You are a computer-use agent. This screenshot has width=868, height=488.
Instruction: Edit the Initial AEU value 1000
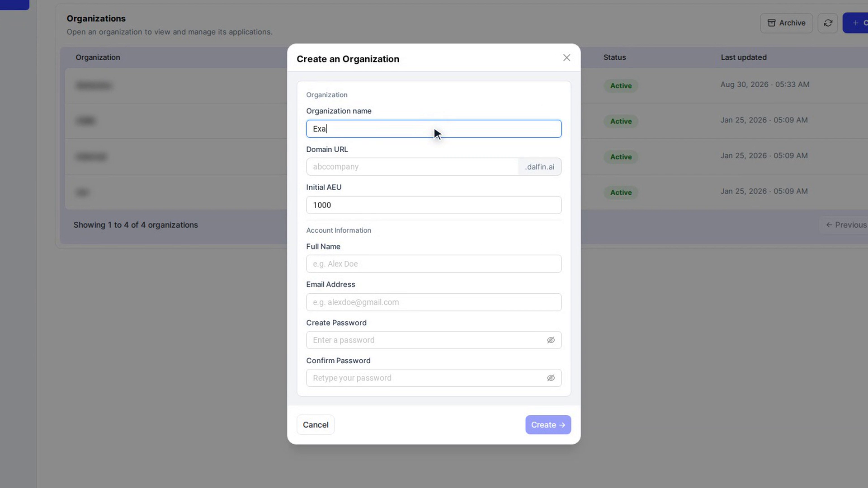[434, 205]
